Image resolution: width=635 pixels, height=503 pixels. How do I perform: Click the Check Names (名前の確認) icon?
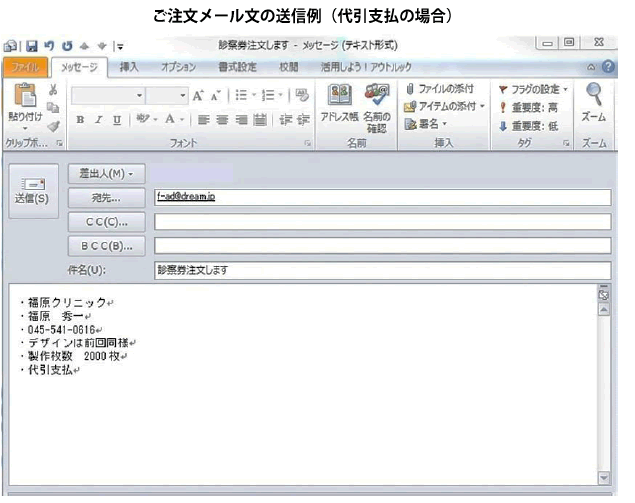pyautogui.click(x=376, y=104)
